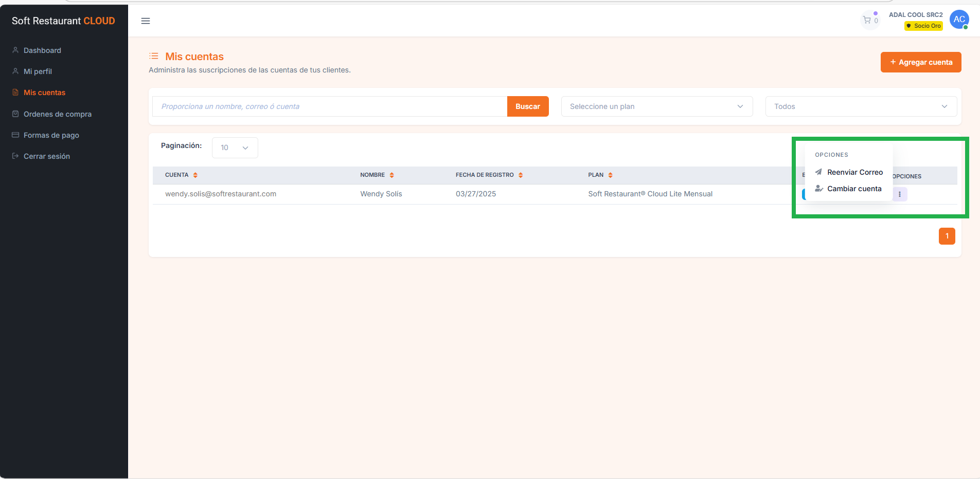Click wendy.solis@softrestaurant.com cell

pos(221,194)
